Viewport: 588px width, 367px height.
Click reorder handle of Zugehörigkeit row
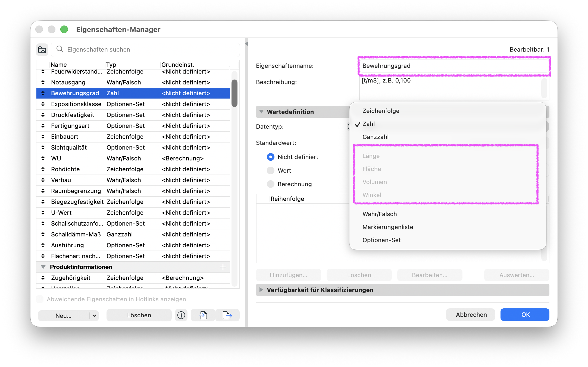click(x=43, y=278)
